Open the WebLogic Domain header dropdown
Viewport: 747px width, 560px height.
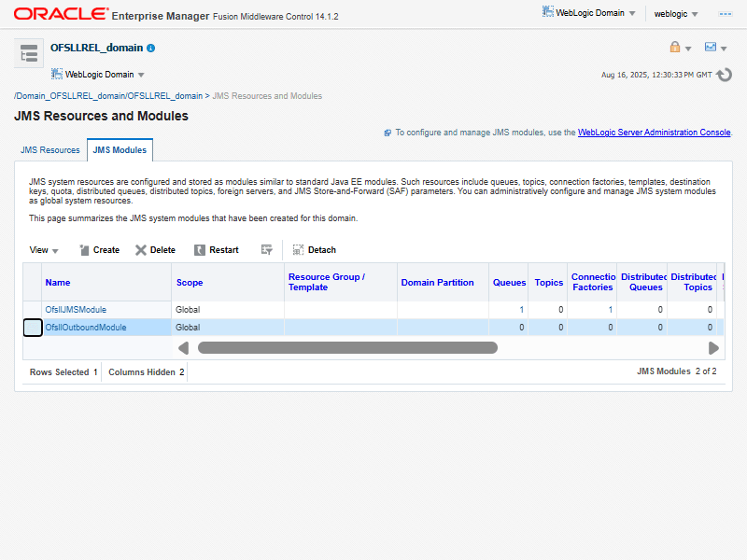pyautogui.click(x=589, y=13)
